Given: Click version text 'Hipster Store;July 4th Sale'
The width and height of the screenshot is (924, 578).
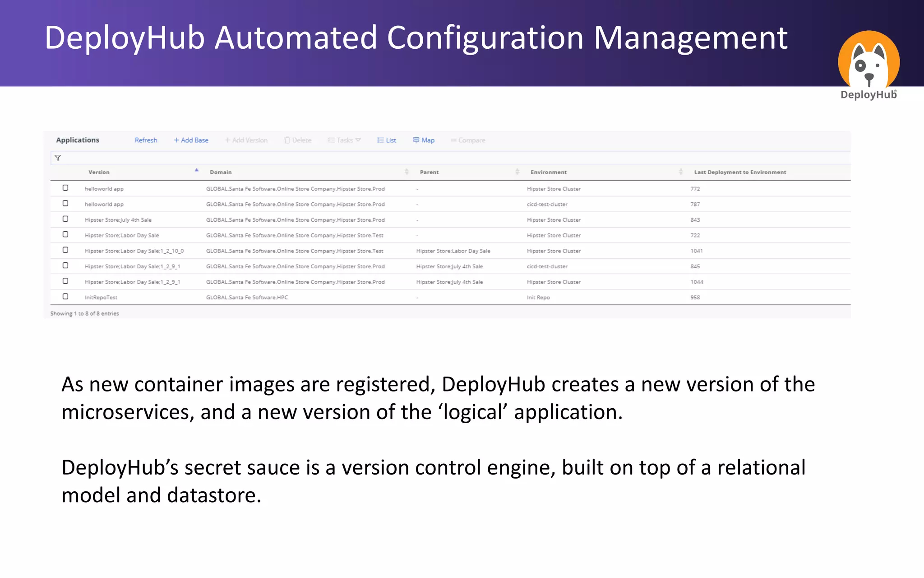Looking at the screenshot, I should click(118, 220).
